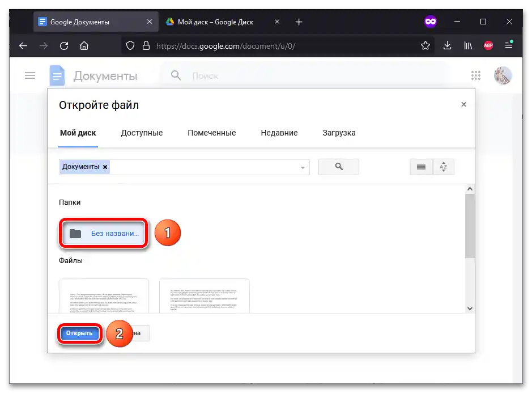This screenshot has height=393, width=532.
Task: Reload the current page
Action: click(x=64, y=45)
